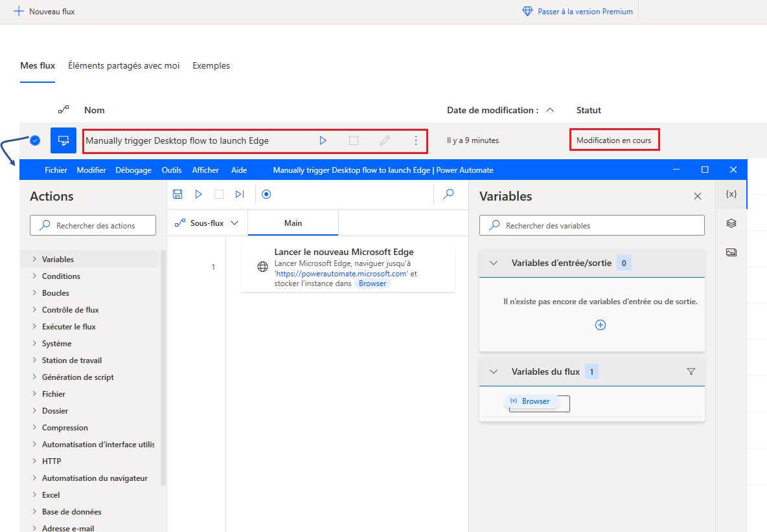Viewport: 767px width, 532px height.
Task: Click the blue desktop flow icon
Action: tap(63, 140)
